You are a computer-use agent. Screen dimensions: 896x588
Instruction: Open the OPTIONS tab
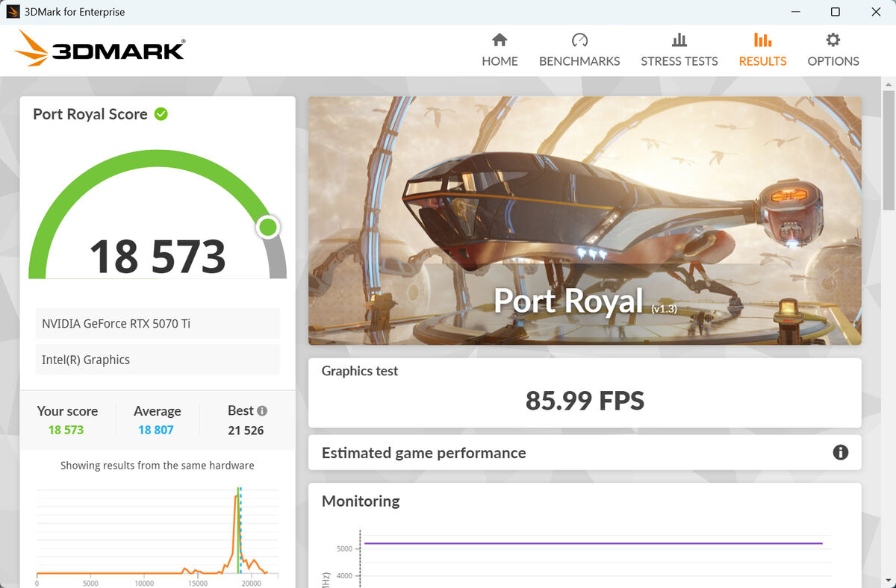pos(833,50)
